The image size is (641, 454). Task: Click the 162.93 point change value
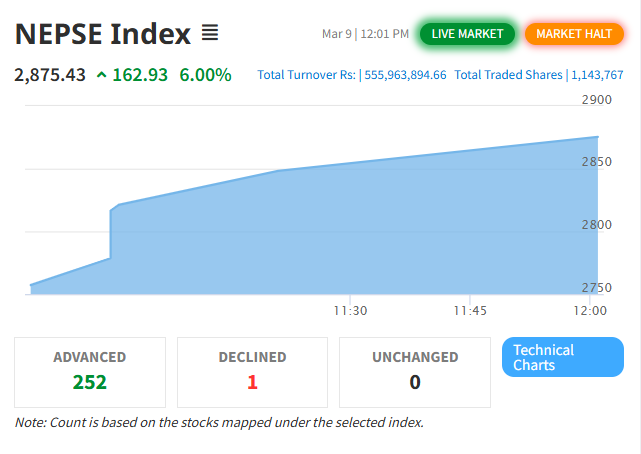[141, 75]
